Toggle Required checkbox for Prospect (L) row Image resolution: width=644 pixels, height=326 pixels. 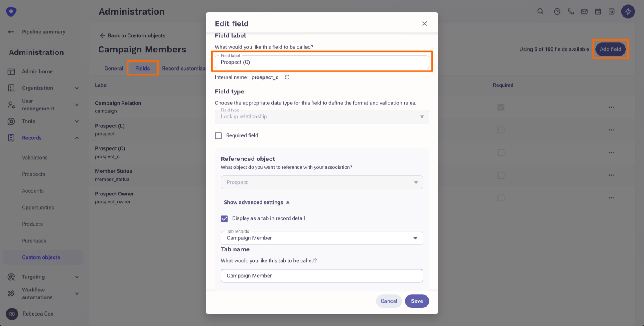click(x=501, y=130)
